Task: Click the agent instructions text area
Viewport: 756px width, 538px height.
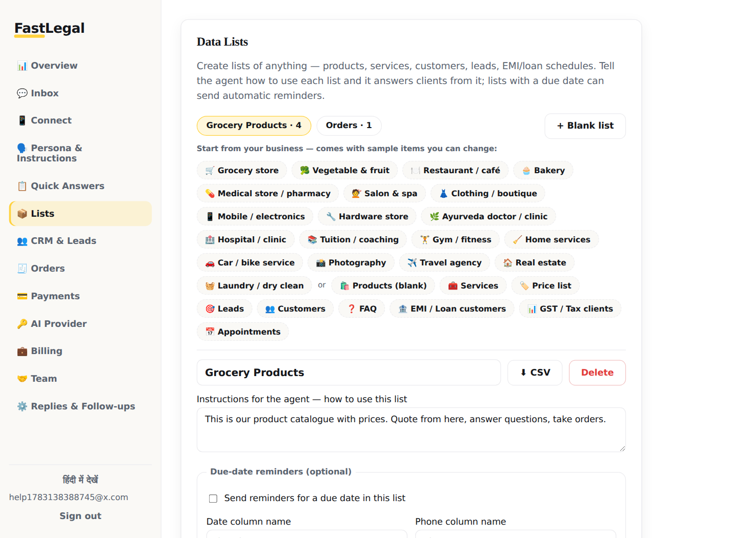Action: (x=411, y=430)
